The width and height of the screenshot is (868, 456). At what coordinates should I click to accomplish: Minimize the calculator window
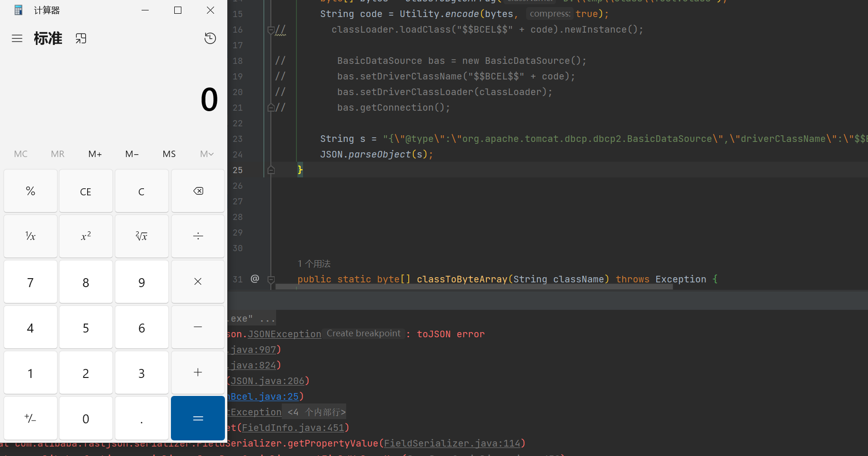tap(145, 10)
